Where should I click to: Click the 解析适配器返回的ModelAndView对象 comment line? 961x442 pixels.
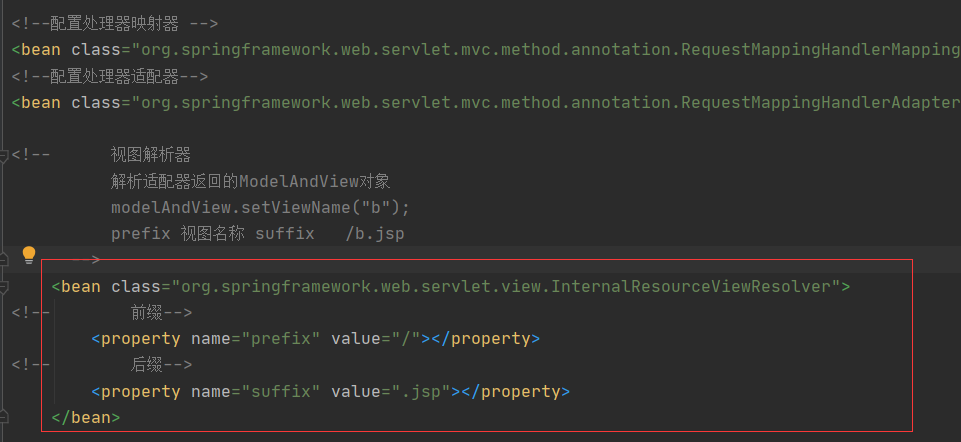click(x=250, y=181)
